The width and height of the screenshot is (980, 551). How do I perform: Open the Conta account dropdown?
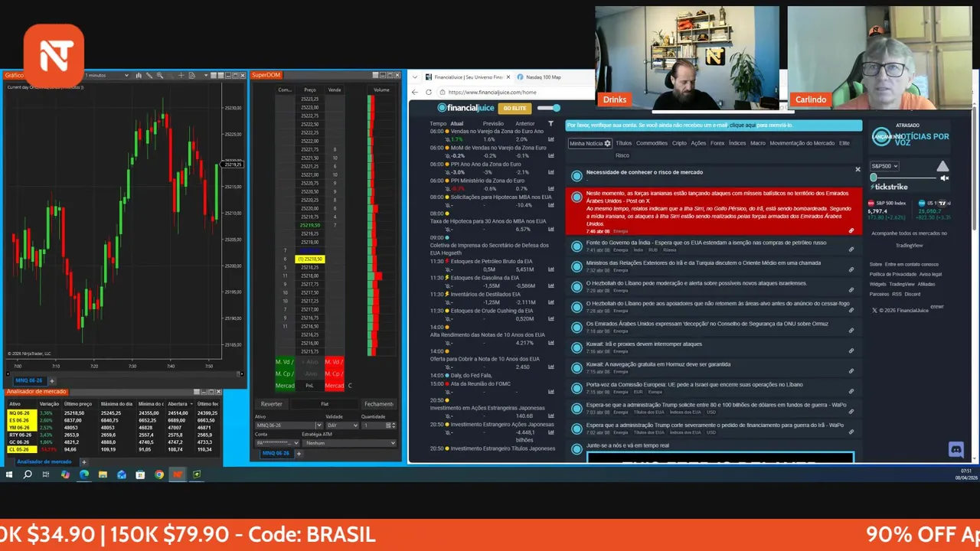(277, 443)
